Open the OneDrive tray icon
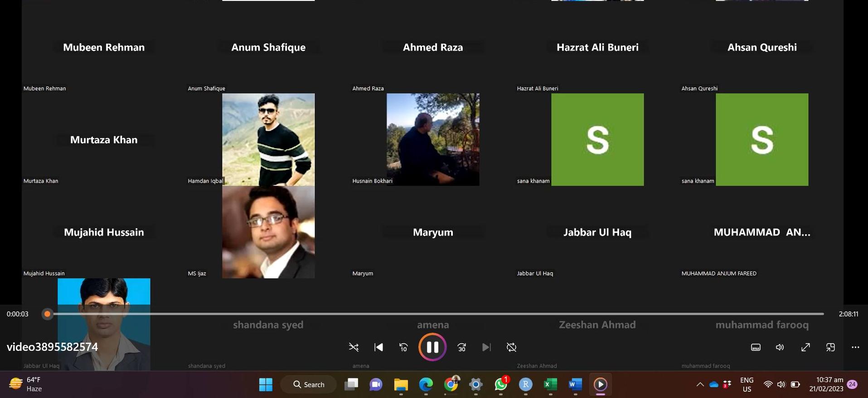The image size is (868, 398). pyautogui.click(x=714, y=384)
